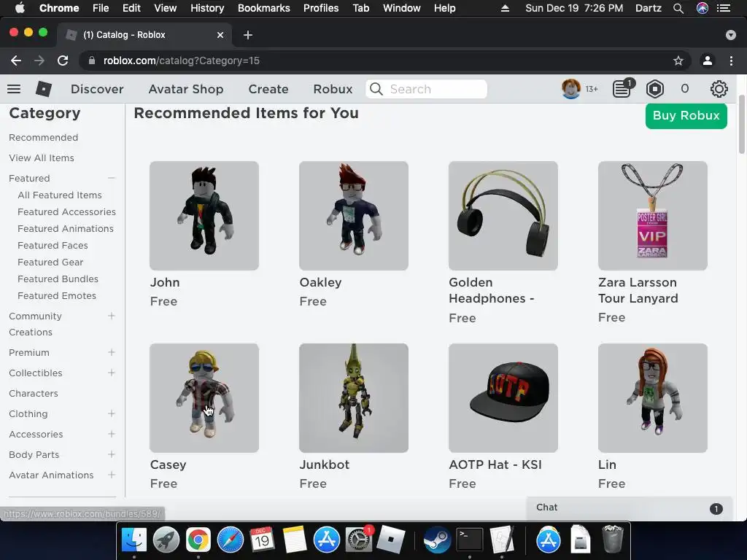Open the Trash in the dock
This screenshot has height=560, width=747.
click(x=613, y=540)
